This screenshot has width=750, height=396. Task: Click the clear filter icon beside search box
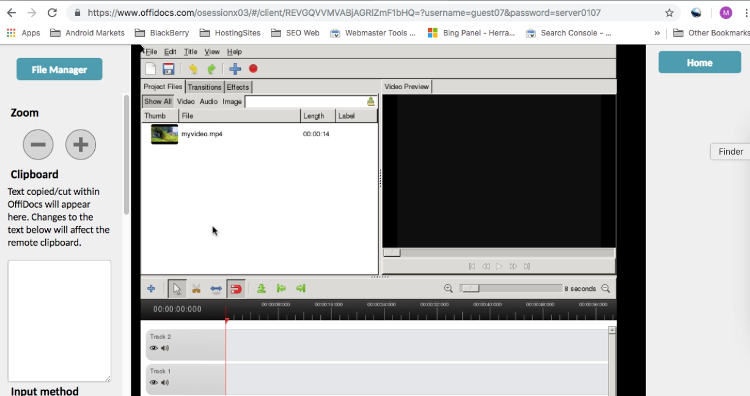(x=371, y=101)
